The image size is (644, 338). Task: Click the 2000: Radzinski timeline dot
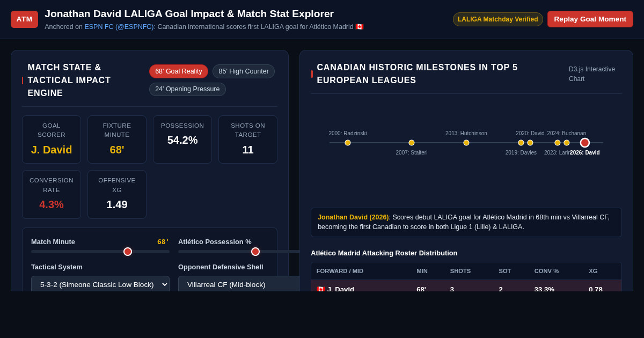coord(348,143)
